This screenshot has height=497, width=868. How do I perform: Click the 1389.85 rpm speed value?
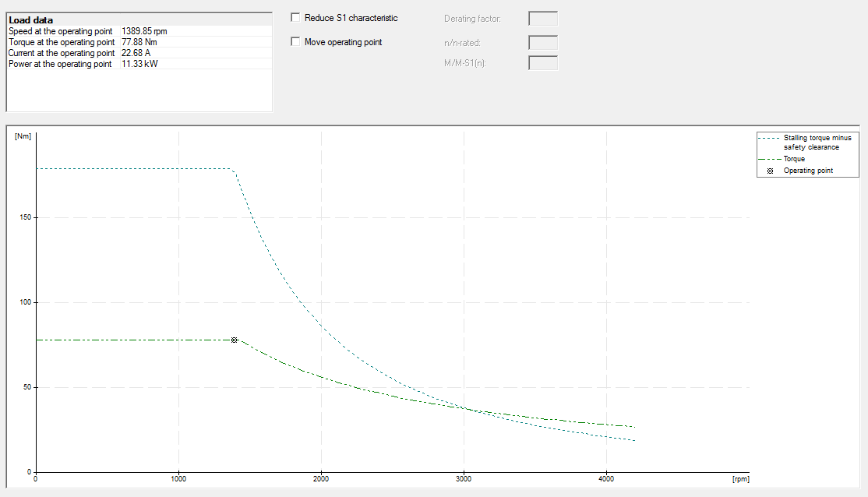point(144,31)
